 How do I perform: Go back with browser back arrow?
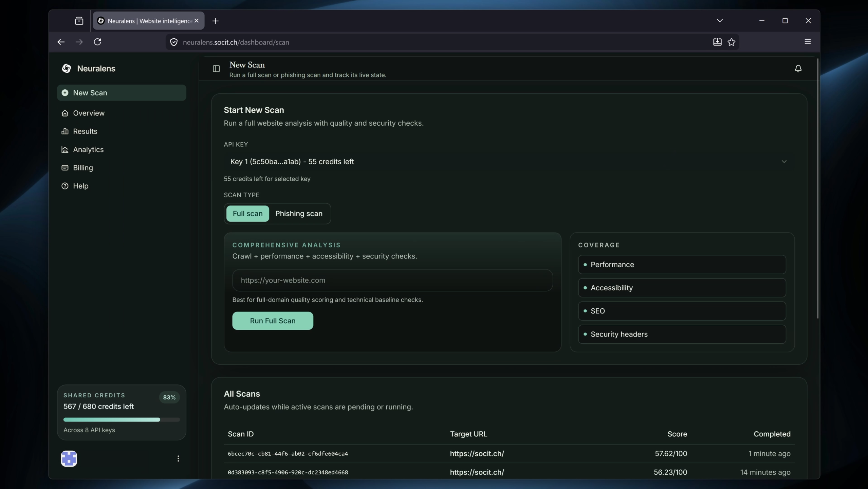[x=61, y=42]
